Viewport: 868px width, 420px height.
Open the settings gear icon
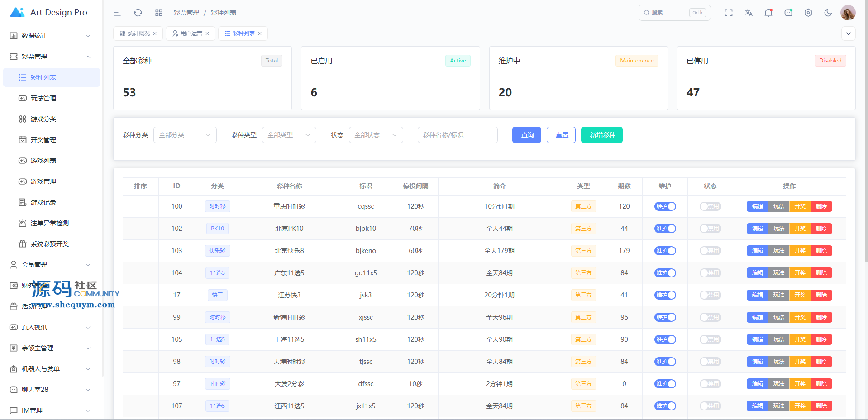pyautogui.click(x=808, y=13)
